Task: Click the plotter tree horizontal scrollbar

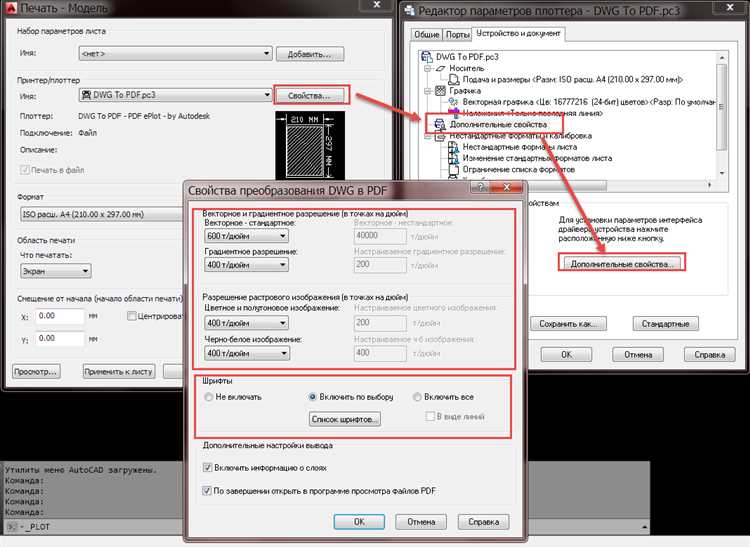Action: [565, 185]
